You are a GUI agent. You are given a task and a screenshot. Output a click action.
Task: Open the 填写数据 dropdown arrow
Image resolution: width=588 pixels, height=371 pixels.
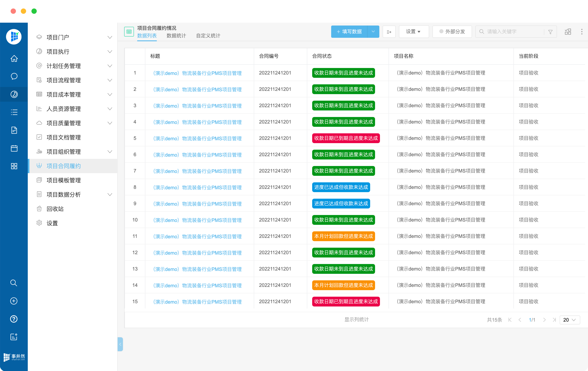pos(373,31)
